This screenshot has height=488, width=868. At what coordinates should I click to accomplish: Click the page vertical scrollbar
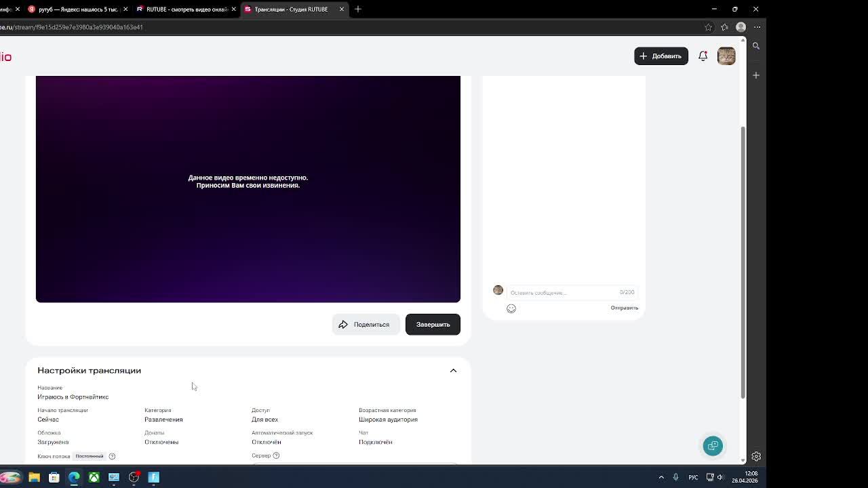[743, 261]
